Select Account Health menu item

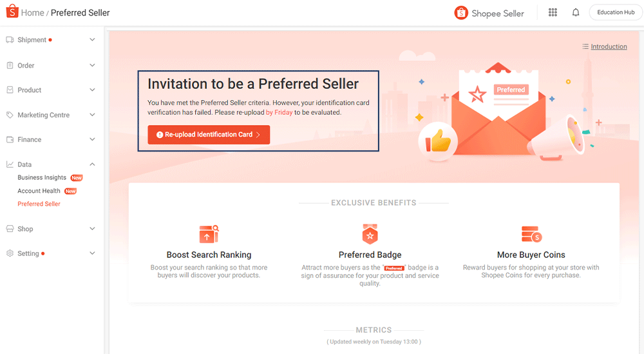pos(39,191)
